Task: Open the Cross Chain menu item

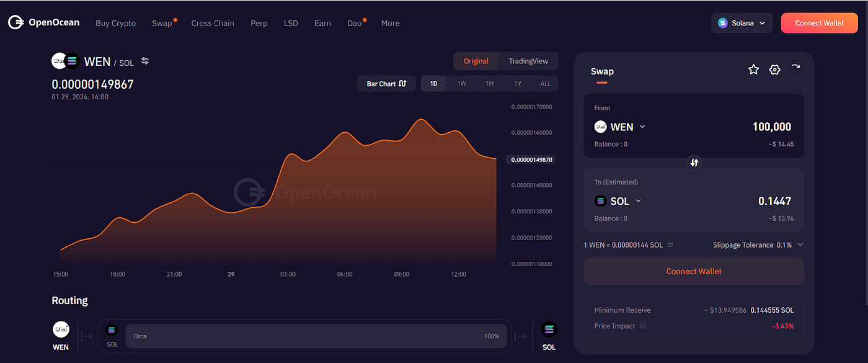Action: (x=213, y=23)
